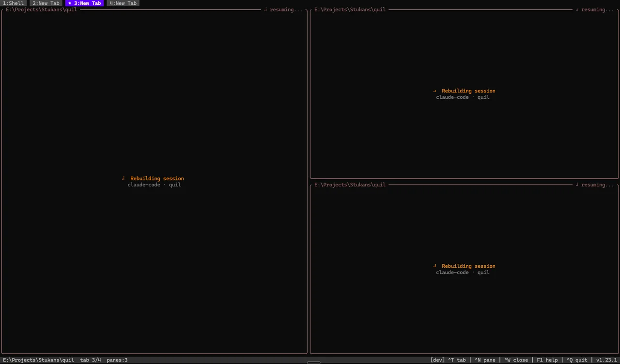
Task: Click the [dev] label in status bar
Action: [437, 360]
